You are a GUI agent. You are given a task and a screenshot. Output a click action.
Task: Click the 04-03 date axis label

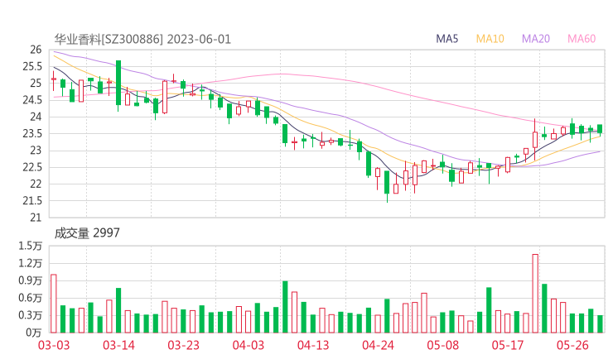tap(249, 345)
